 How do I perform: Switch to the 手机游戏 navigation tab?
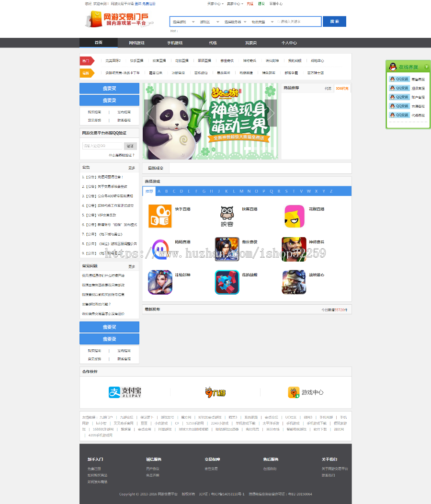(x=174, y=43)
